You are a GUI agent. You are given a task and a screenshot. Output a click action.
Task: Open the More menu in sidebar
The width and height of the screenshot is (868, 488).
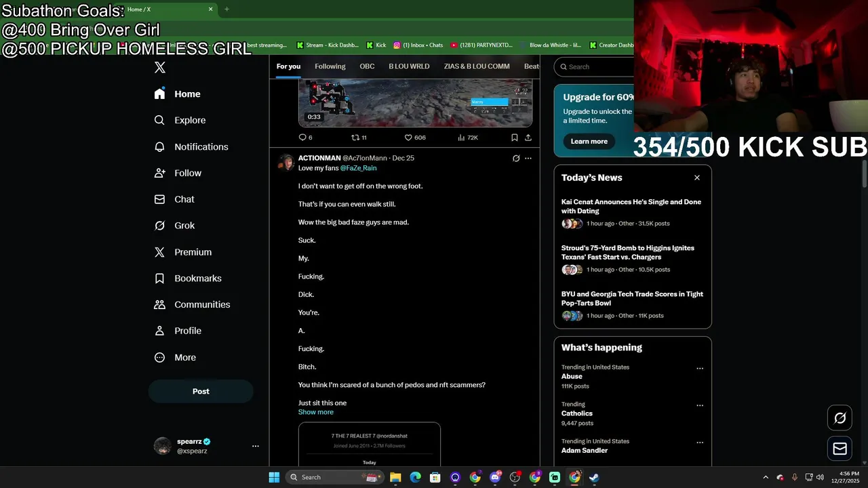pyautogui.click(x=175, y=357)
